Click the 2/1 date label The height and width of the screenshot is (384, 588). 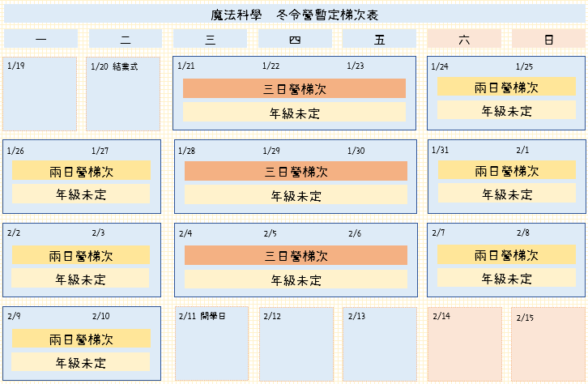tap(522, 150)
